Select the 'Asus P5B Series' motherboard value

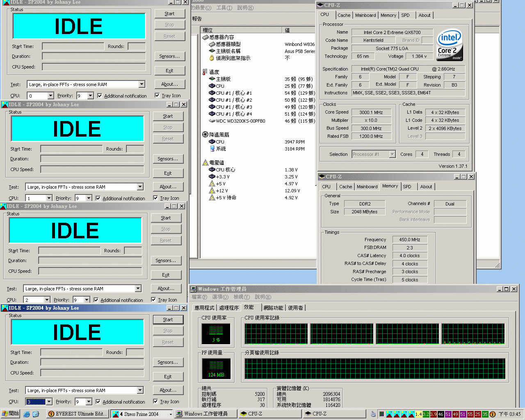point(300,51)
